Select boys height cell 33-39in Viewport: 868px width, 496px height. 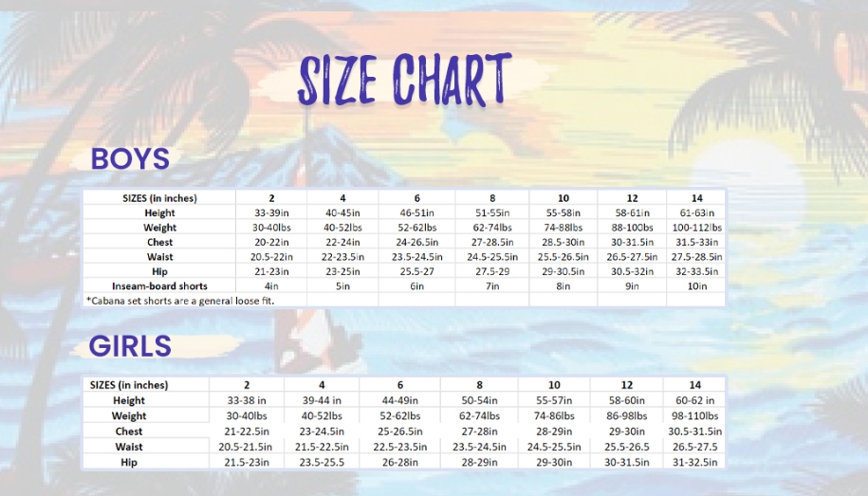[271, 212]
